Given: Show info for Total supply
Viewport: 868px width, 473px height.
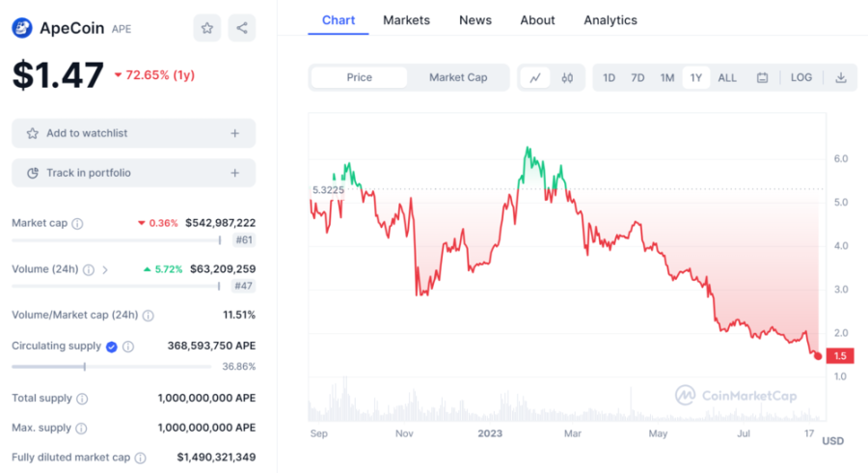Looking at the screenshot, I should (x=82, y=399).
